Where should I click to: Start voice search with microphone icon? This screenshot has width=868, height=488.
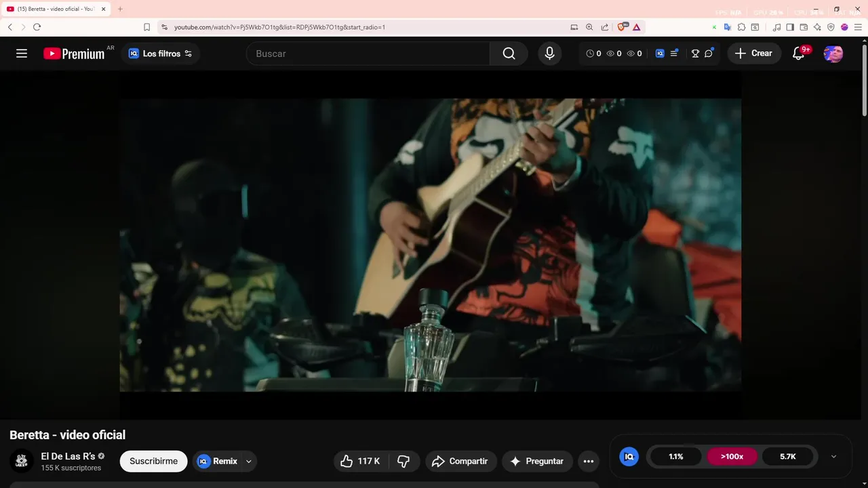[549, 54]
